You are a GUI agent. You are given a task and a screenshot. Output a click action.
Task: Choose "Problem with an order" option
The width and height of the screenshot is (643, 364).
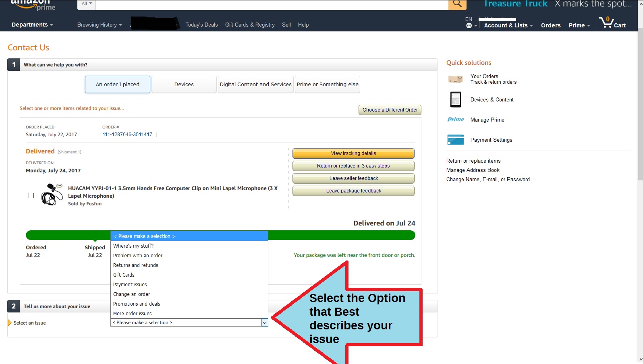189,255
